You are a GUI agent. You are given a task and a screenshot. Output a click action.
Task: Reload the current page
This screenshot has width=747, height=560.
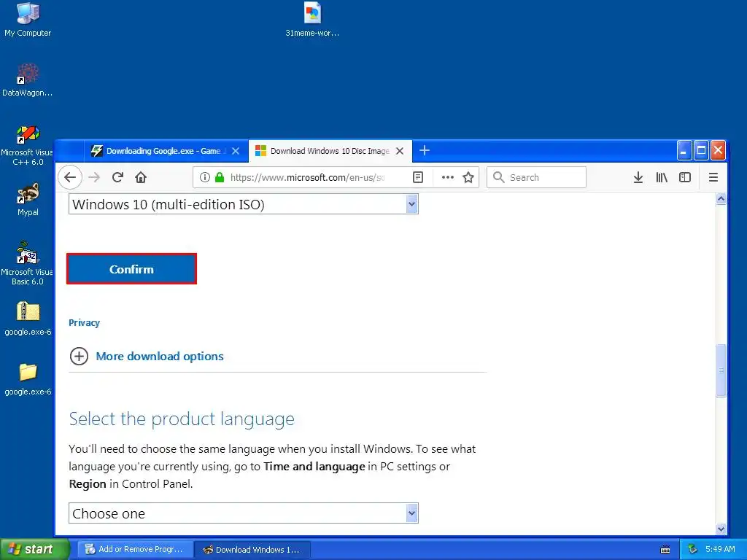[x=117, y=177]
